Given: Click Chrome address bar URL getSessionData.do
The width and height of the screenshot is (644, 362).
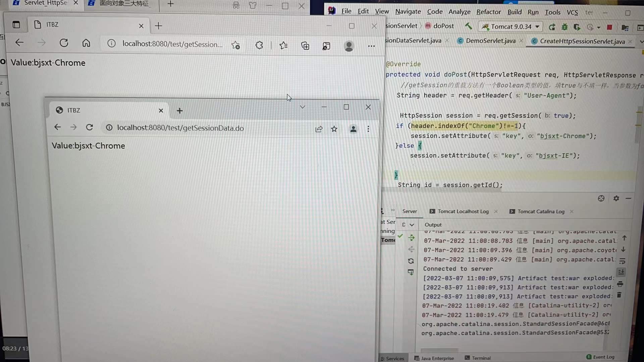Looking at the screenshot, I should click(180, 128).
